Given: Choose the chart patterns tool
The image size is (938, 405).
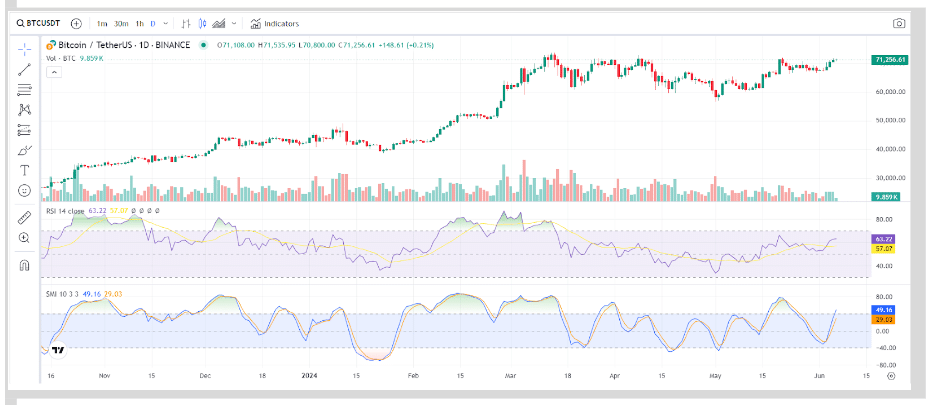Looking at the screenshot, I should (x=25, y=109).
